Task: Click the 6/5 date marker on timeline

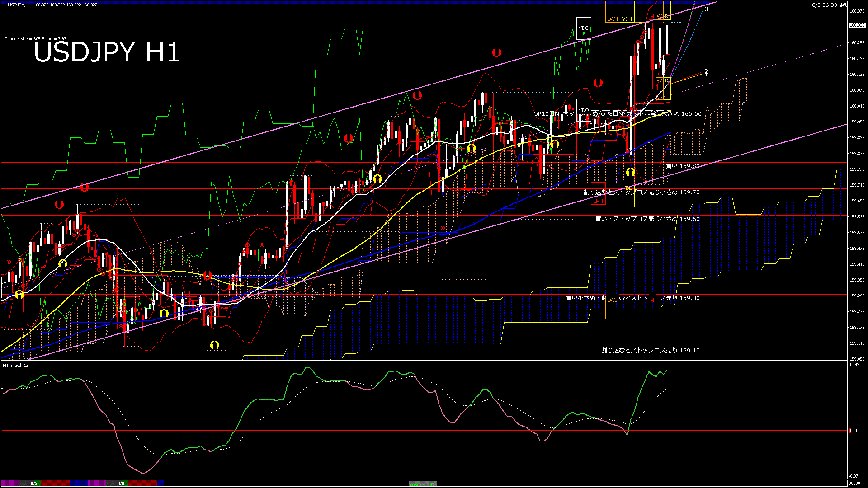Action: 34,483
